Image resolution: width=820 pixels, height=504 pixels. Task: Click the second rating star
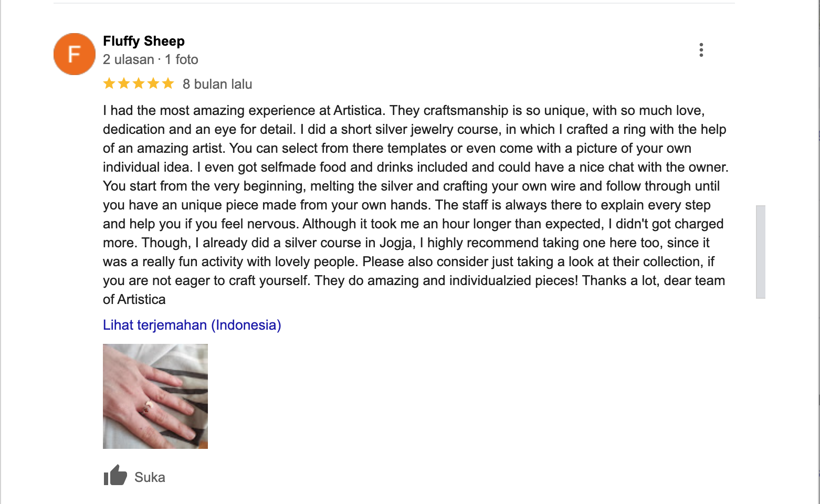click(x=124, y=83)
